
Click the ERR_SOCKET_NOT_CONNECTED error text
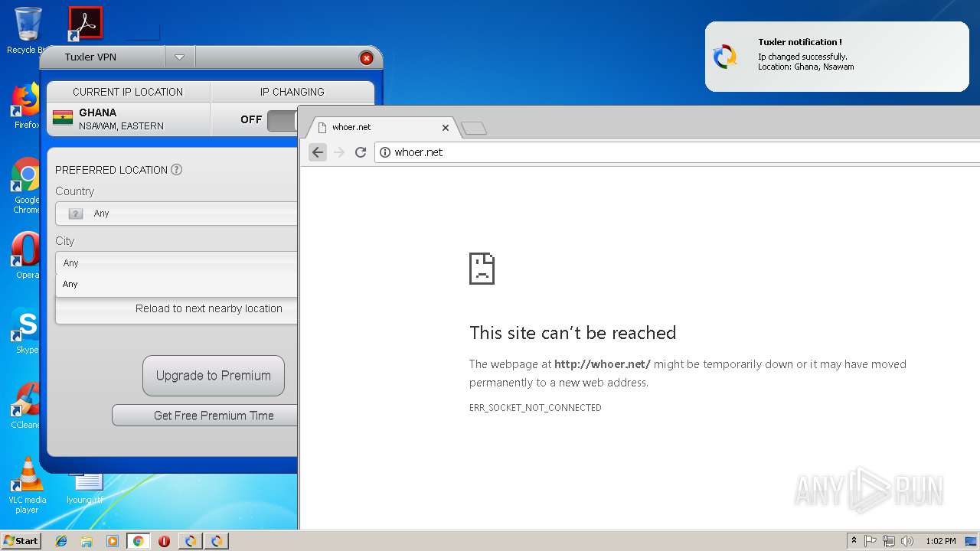click(535, 408)
